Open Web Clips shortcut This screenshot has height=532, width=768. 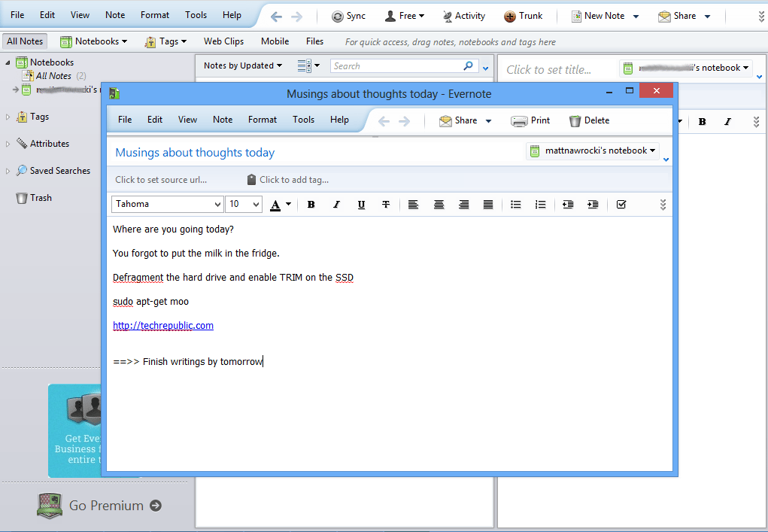(x=224, y=41)
